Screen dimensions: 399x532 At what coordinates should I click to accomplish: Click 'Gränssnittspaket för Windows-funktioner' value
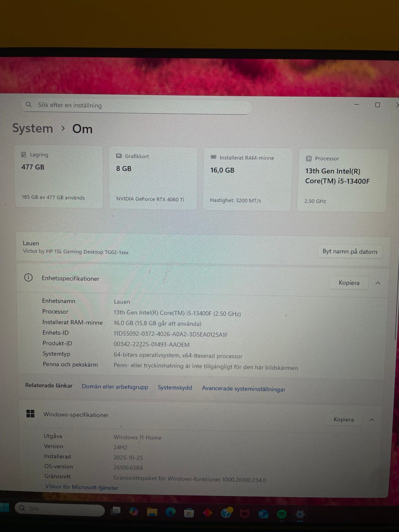pyautogui.click(x=190, y=479)
